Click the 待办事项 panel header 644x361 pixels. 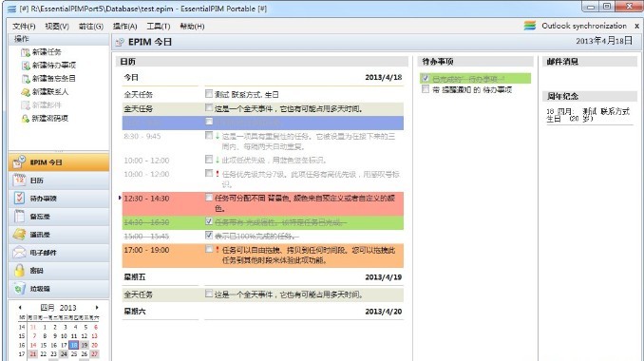pyautogui.click(x=476, y=62)
